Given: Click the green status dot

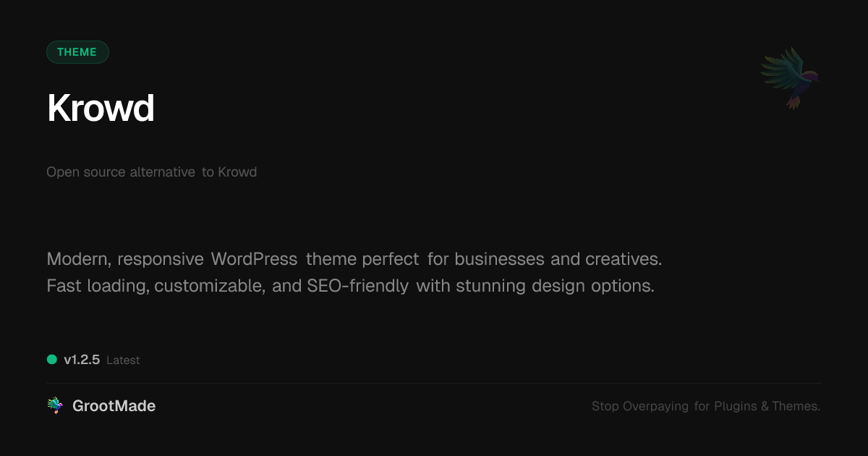Looking at the screenshot, I should (52, 359).
